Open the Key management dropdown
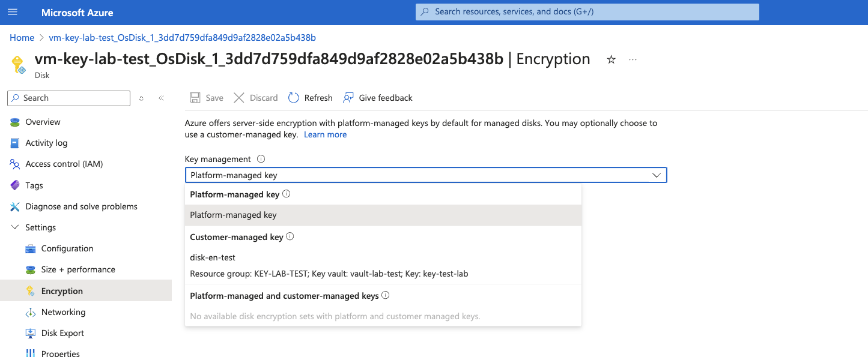This screenshot has height=357, width=868. (x=425, y=175)
